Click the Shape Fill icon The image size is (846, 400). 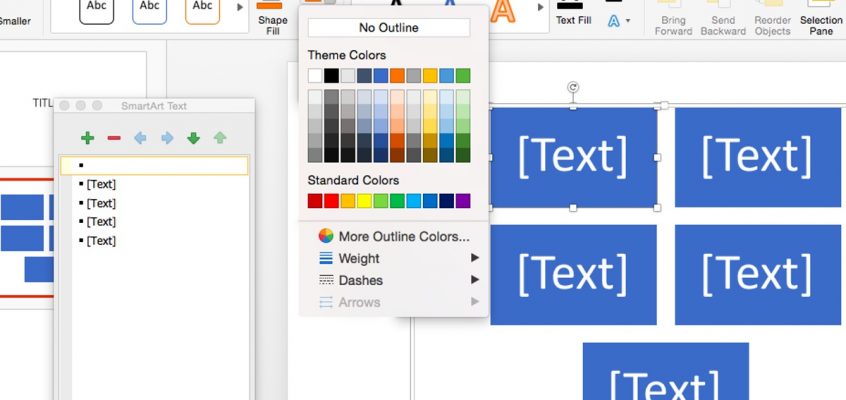point(269,5)
